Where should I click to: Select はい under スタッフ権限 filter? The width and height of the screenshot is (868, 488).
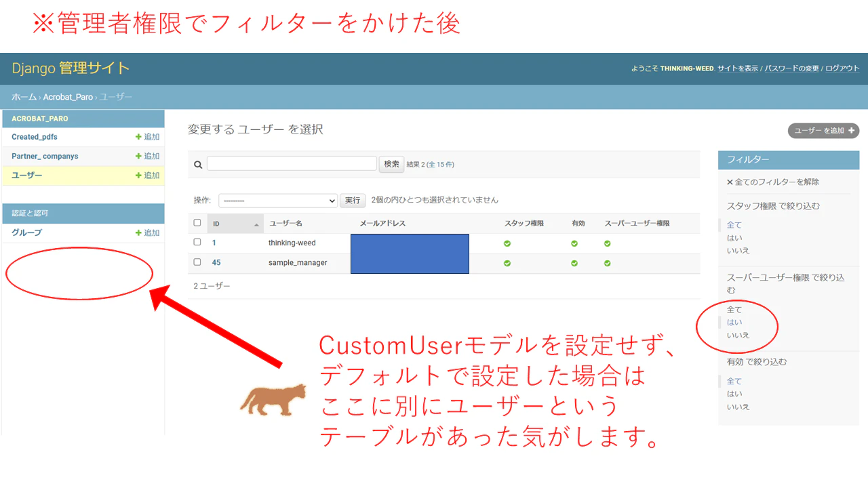coord(734,238)
